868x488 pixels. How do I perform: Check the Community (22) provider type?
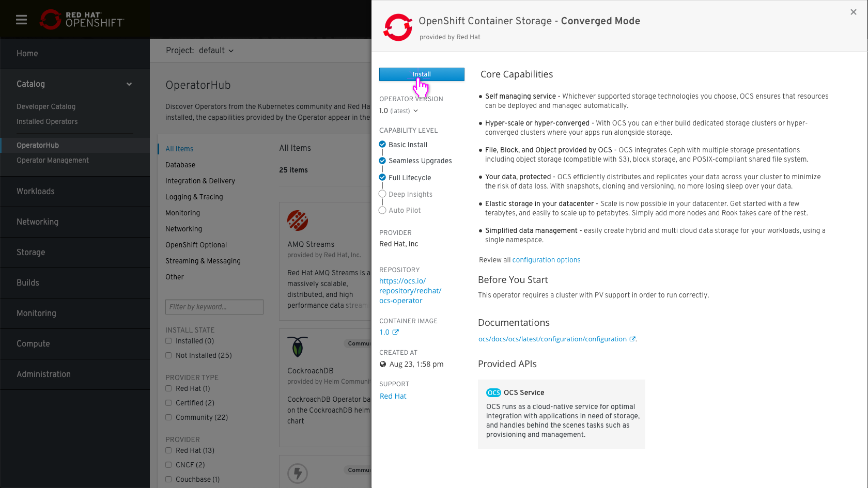[x=168, y=417]
